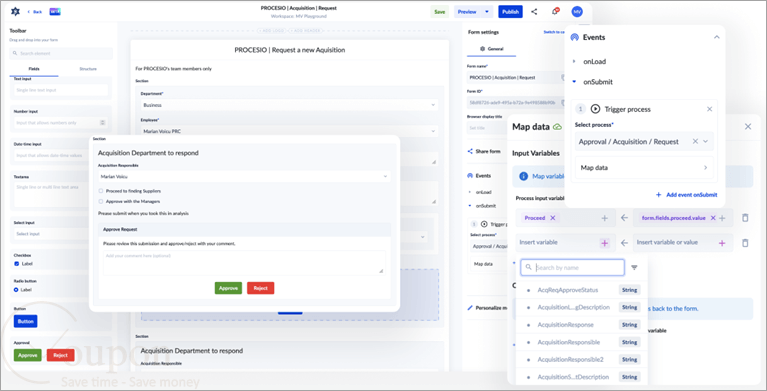Switch to the Fields tab
The width and height of the screenshot is (767, 391).
point(34,69)
